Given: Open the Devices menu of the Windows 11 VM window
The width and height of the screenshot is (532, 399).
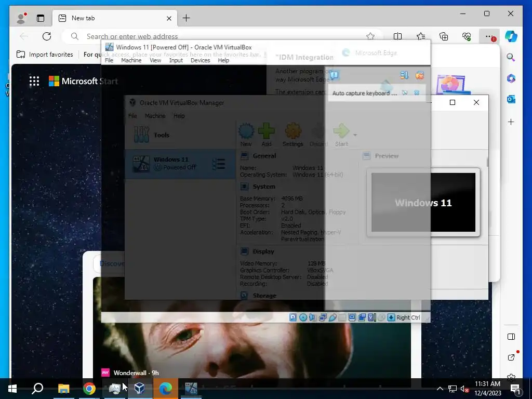Looking at the screenshot, I should [200, 60].
